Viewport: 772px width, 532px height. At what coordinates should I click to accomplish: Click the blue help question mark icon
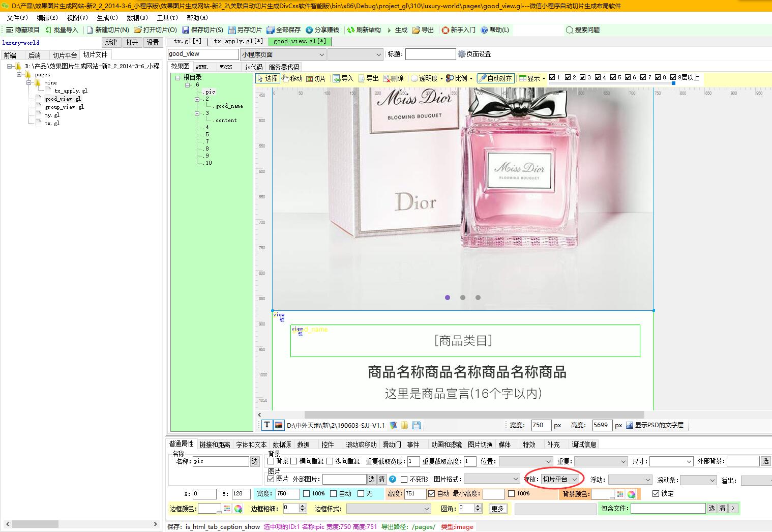tap(393, 479)
